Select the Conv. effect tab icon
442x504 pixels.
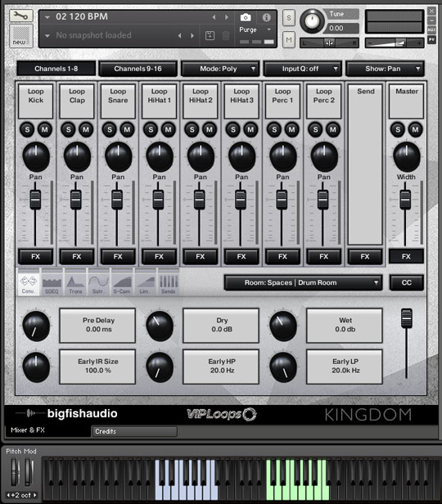29,284
